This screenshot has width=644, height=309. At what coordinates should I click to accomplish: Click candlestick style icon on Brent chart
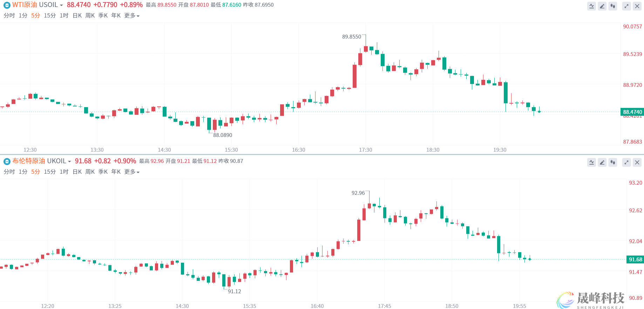point(612,162)
